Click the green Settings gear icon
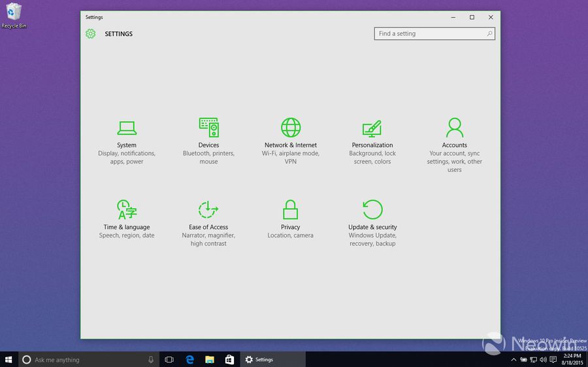This screenshot has height=367, width=588. tap(90, 34)
